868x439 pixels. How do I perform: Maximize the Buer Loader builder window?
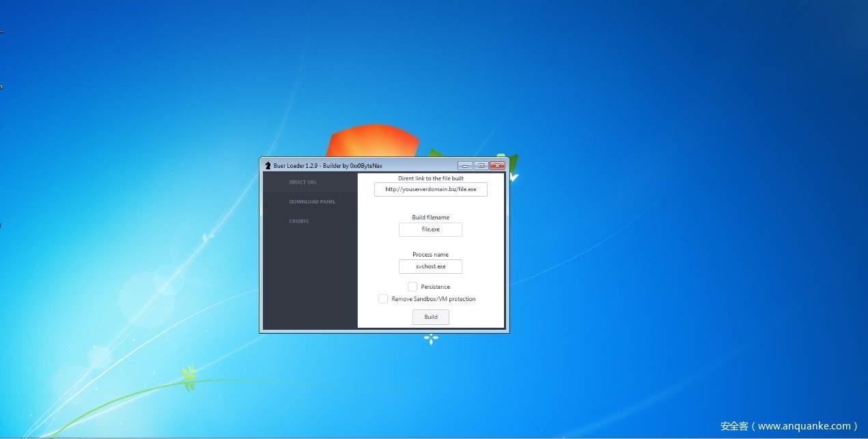481,165
